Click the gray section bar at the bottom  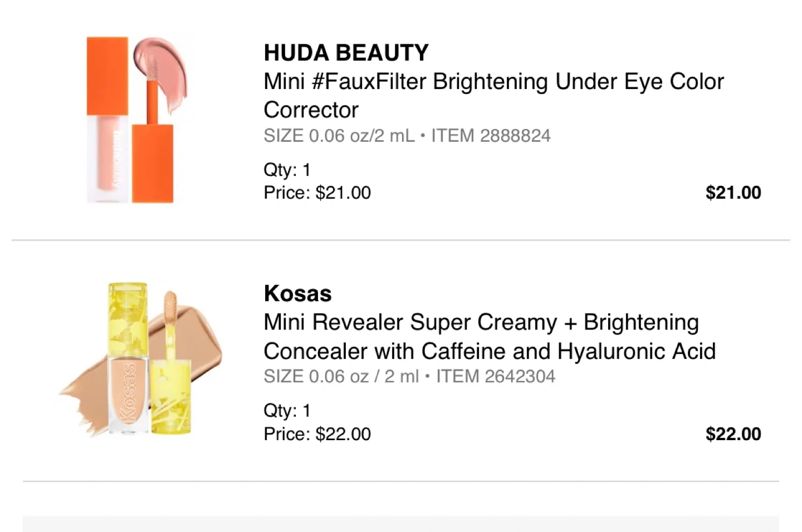(x=401, y=524)
